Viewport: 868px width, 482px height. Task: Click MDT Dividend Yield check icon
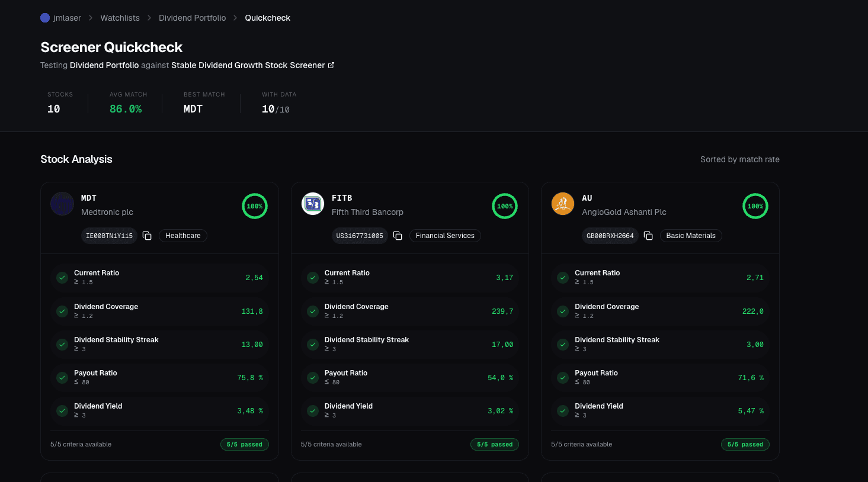pos(62,411)
